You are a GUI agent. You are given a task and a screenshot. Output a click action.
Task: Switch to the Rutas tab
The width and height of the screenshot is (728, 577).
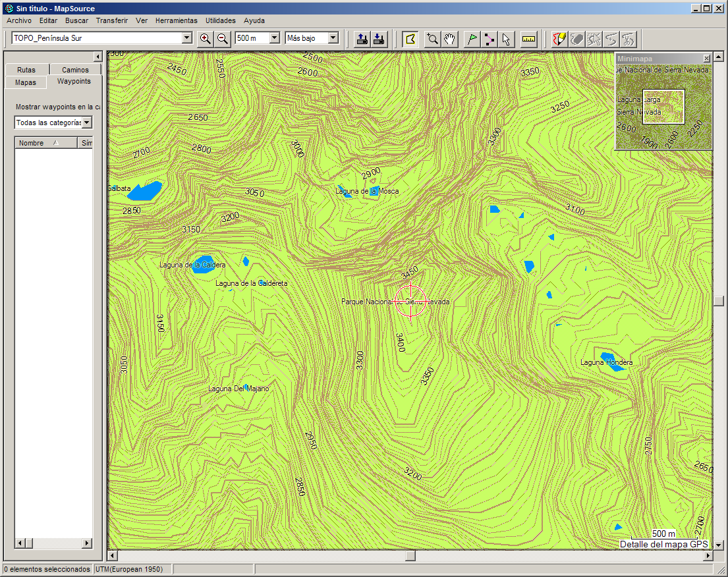[x=26, y=70]
